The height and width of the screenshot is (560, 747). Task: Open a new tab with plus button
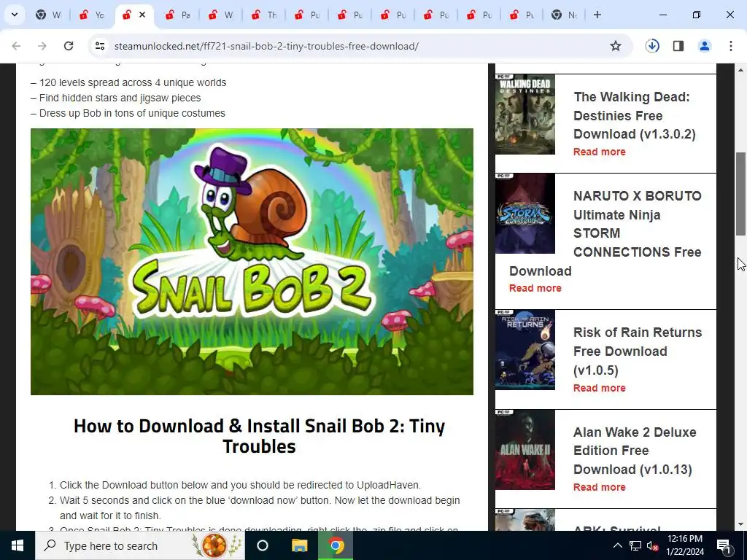pyautogui.click(x=597, y=15)
